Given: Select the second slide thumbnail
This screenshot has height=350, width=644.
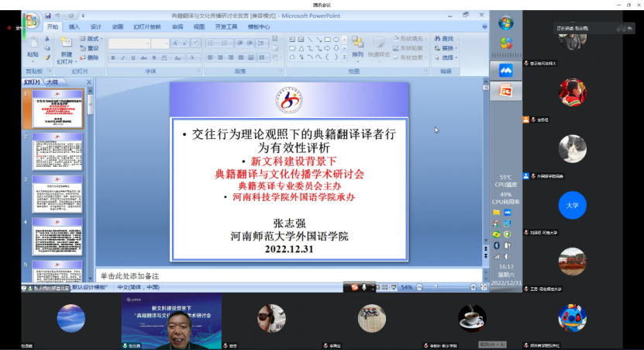Looking at the screenshot, I should [x=57, y=151].
